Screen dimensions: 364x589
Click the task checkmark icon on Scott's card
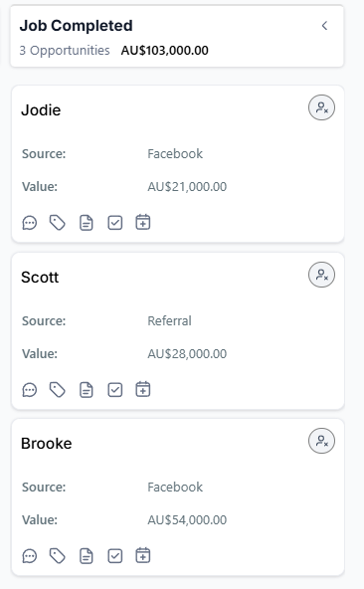115,390
